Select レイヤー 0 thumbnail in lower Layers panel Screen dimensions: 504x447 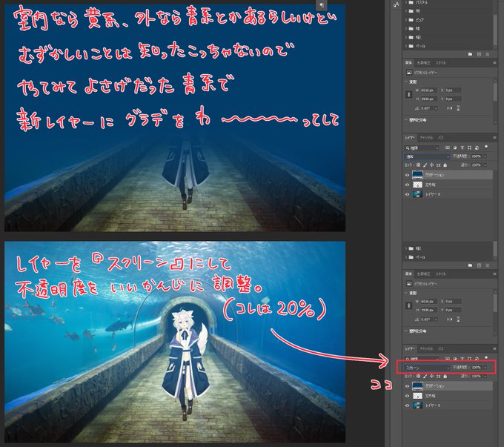(x=417, y=405)
